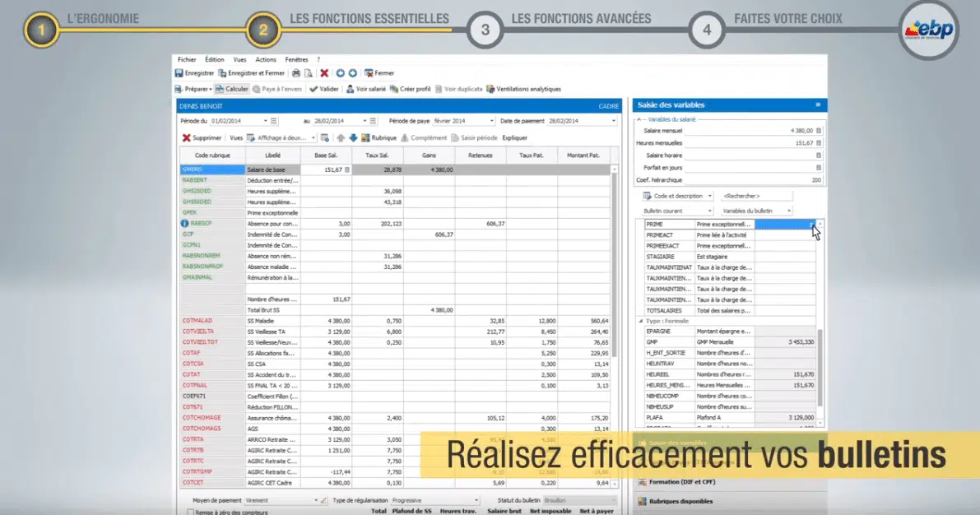Click calendar icon next to period end date

[x=373, y=121]
